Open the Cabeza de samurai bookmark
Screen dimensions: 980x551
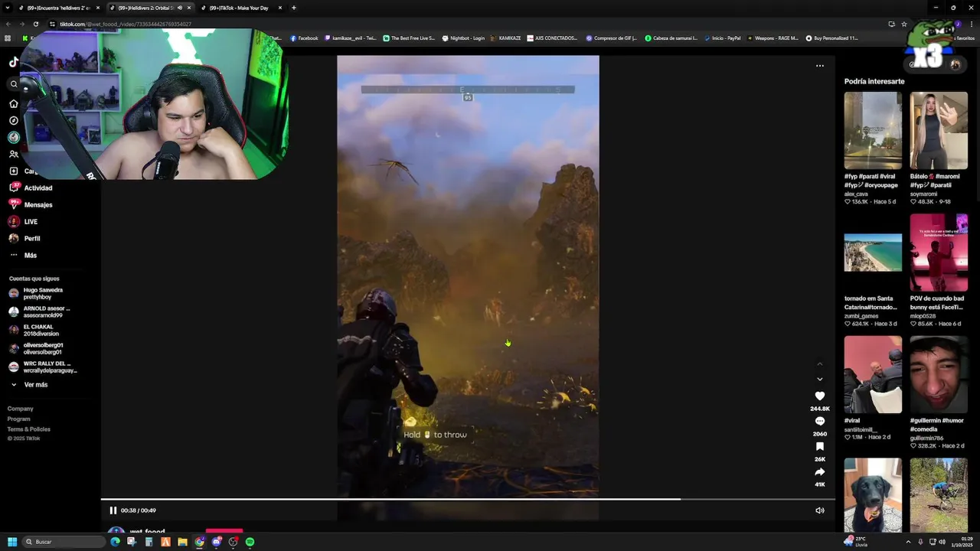coord(671,38)
